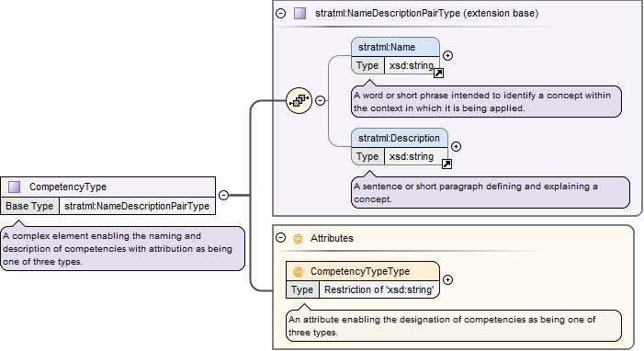The width and height of the screenshot is (644, 351).
Task: Click the purple square icon beside stratml:NameDescriptionPairType
Action: [299, 13]
